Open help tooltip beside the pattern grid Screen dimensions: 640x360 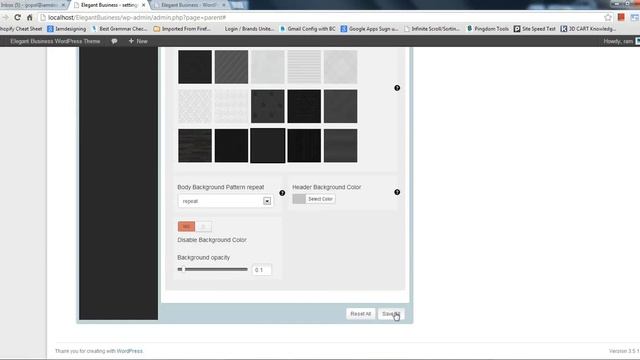click(x=397, y=88)
